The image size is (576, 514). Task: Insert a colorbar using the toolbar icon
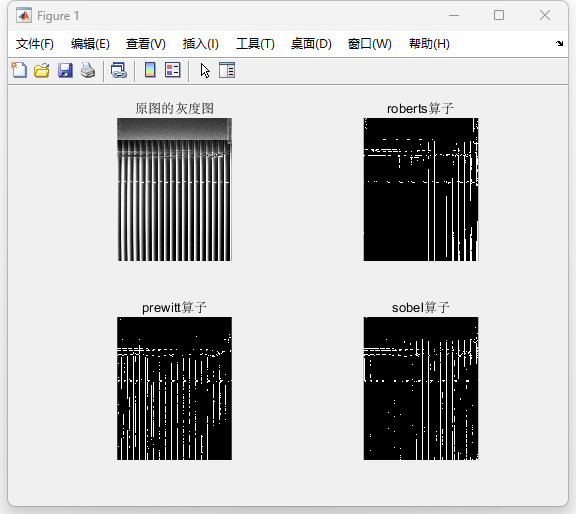coord(150,70)
